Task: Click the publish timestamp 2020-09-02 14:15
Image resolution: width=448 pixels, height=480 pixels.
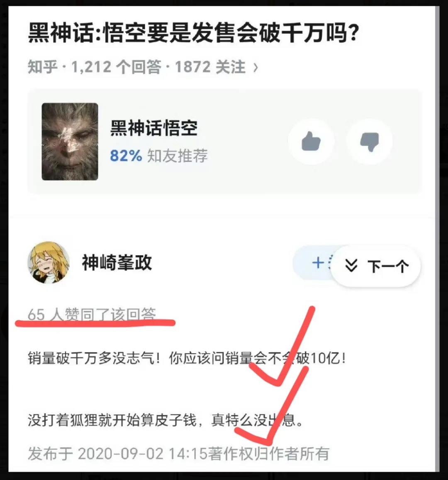Action: [143, 453]
